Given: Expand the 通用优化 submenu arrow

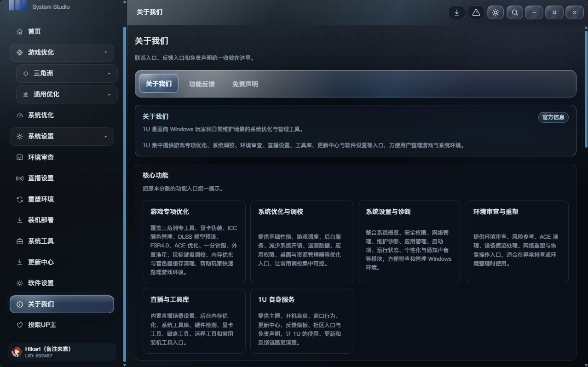Looking at the screenshot, I should [x=110, y=94].
